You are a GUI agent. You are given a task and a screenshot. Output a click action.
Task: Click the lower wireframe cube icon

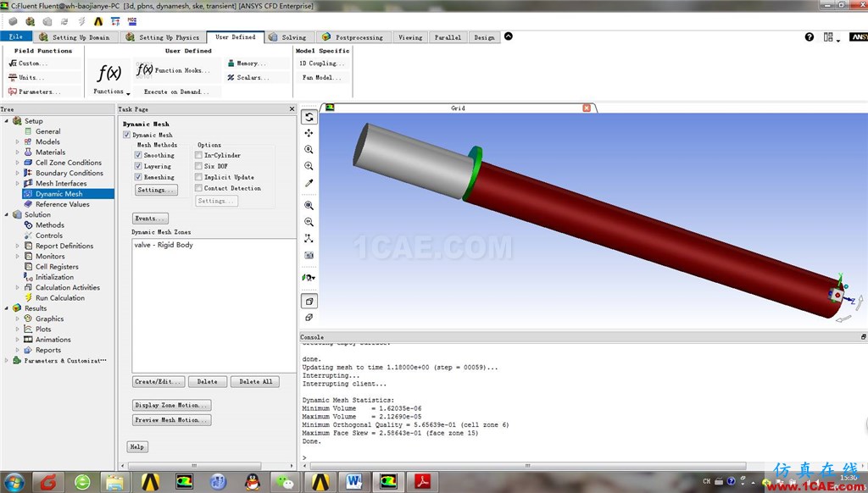click(x=309, y=317)
